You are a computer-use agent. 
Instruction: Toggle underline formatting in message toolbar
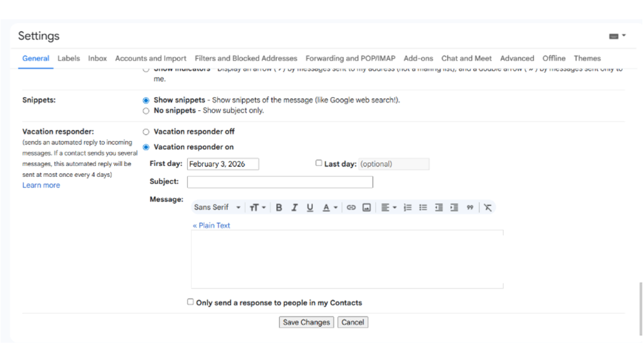tap(310, 208)
